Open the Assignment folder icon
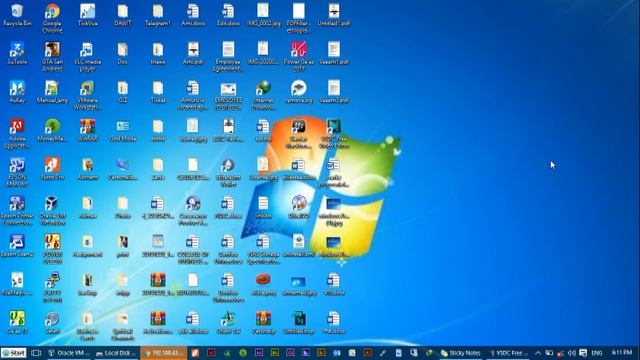 [x=87, y=245]
